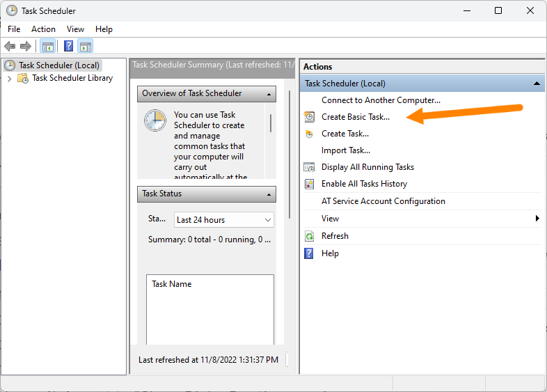Screen dimensions: 547x392
Task: Click the Help action text in the Actions pane
Action: click(x=330, y=253)
